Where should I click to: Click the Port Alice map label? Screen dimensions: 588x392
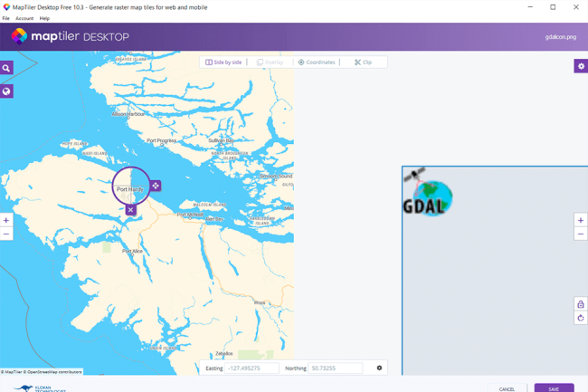point(132,251)
